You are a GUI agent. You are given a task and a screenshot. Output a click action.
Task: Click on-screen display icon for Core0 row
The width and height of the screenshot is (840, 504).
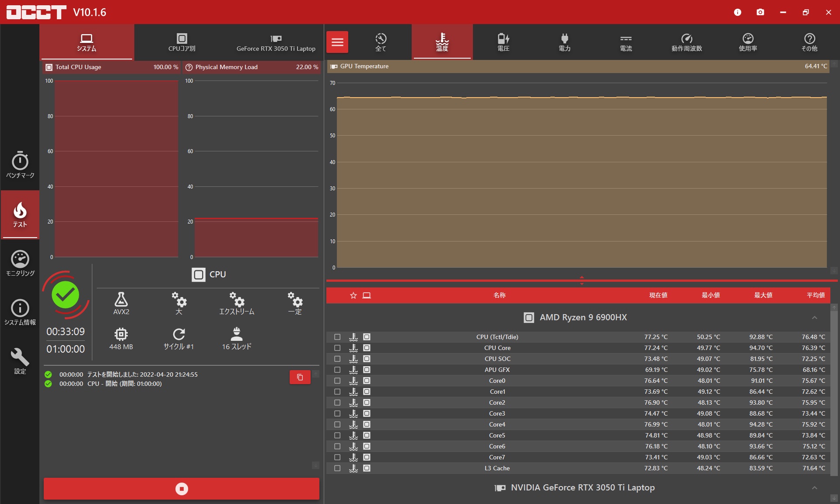point(367,381)
